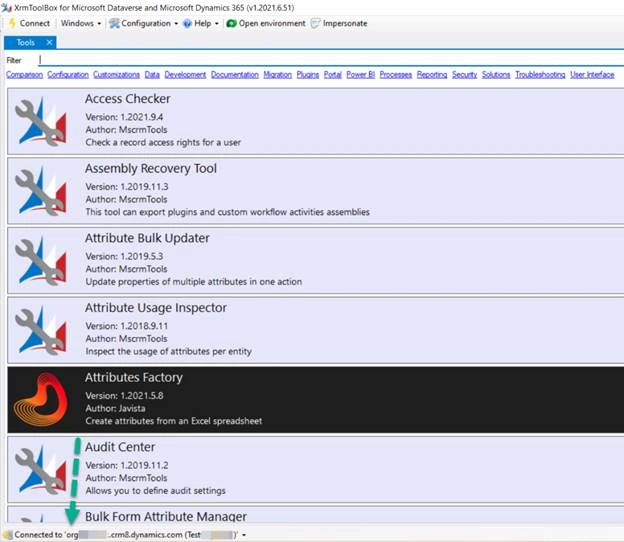This screenshot has height=542, width=624.
Task: Filter tools by Documentation category
Action: [235, 75]
